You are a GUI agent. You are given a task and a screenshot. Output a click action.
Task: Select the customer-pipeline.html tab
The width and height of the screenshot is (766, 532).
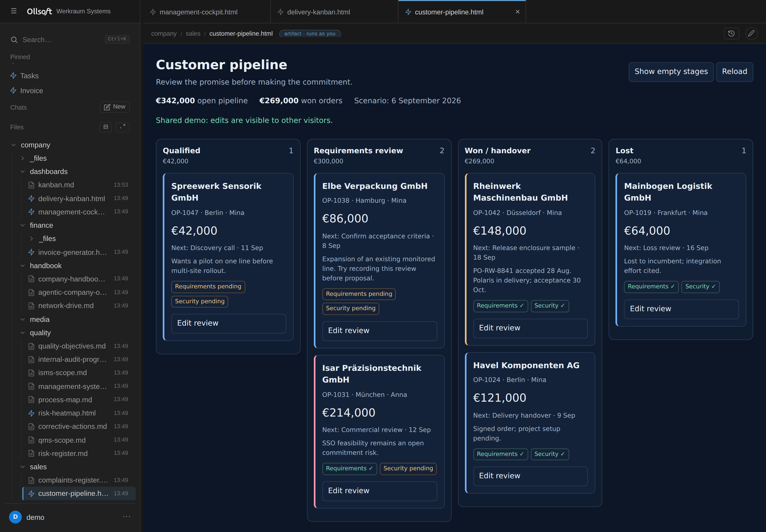[462, 12]
